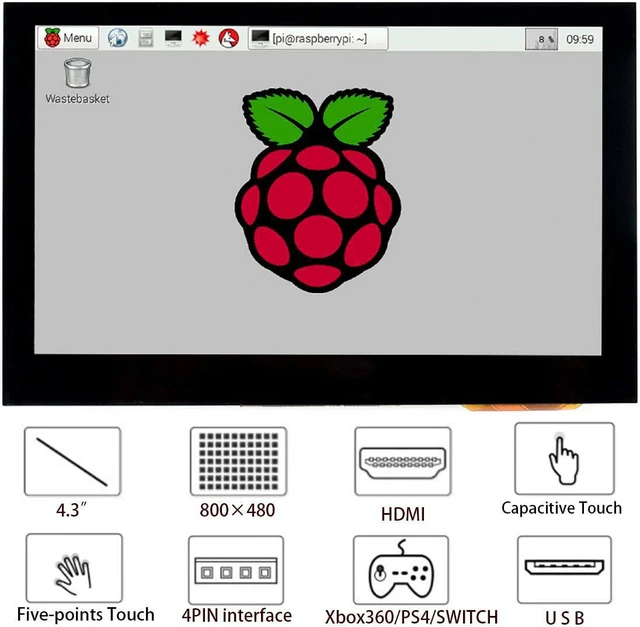Click the 4.3" size label
This screenshot has width=640, height=627.
click(x=71, y=510)
